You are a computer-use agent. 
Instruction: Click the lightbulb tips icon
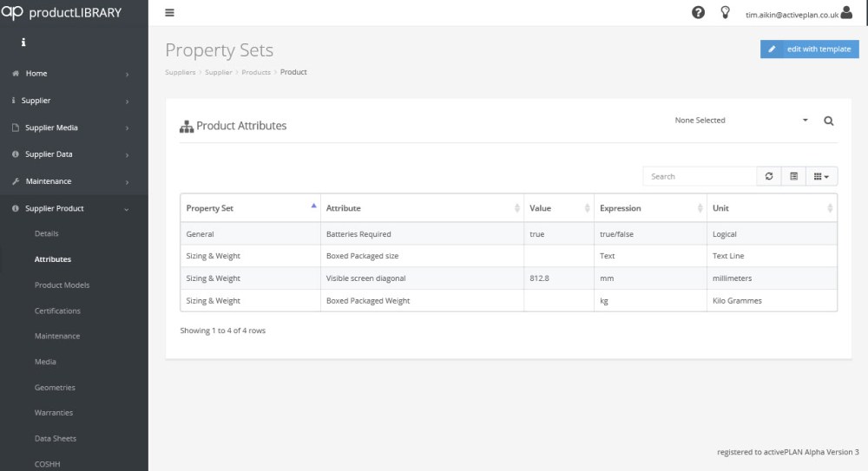[x=725, y=13]
